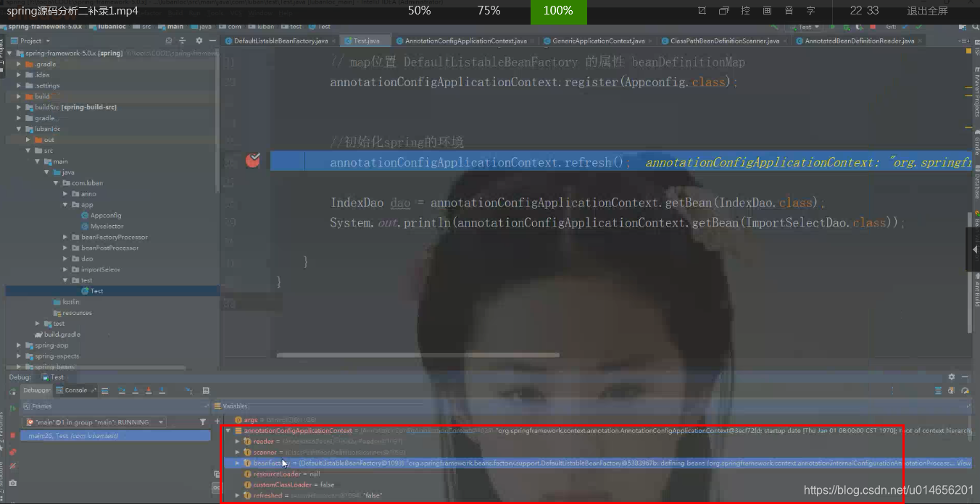This screenshot has width=980, height=504.
Task: Open the Test run configuration dropdown
Action: pos(805,27)
